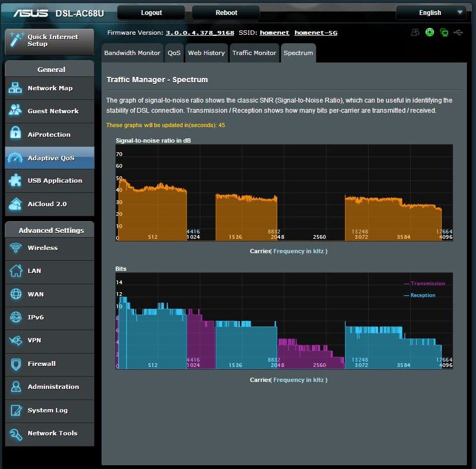476x469 pixels.
Task: Click the green client devices status icon
Action: [x=444, y=32]
